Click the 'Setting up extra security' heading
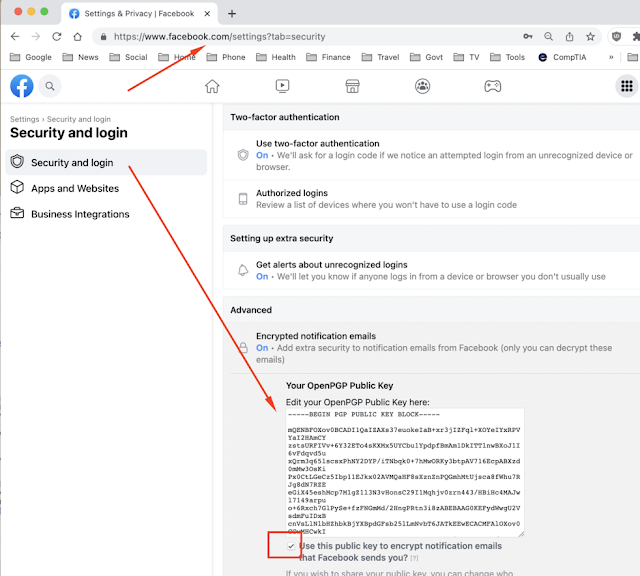This screenshot has height=576, width=640. click(282, 238)
